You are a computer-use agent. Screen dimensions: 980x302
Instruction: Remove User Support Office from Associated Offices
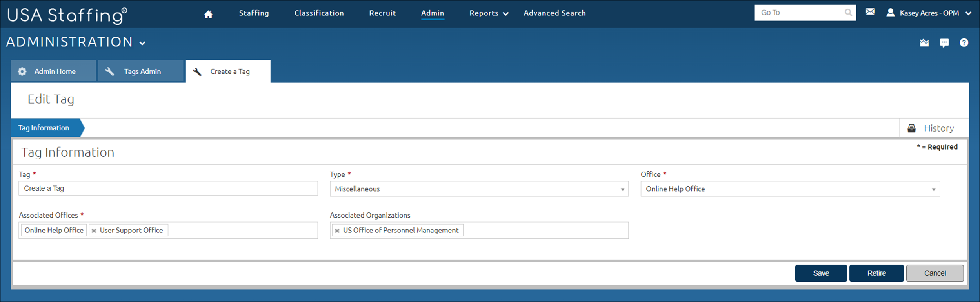(x=94, y=231)
